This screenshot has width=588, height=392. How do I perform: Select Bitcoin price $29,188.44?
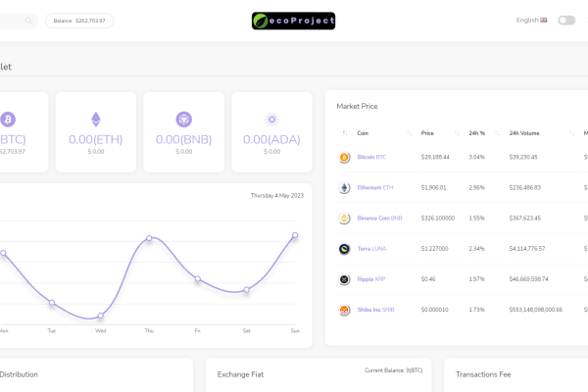pyautogui.click(x=435, y=157)
